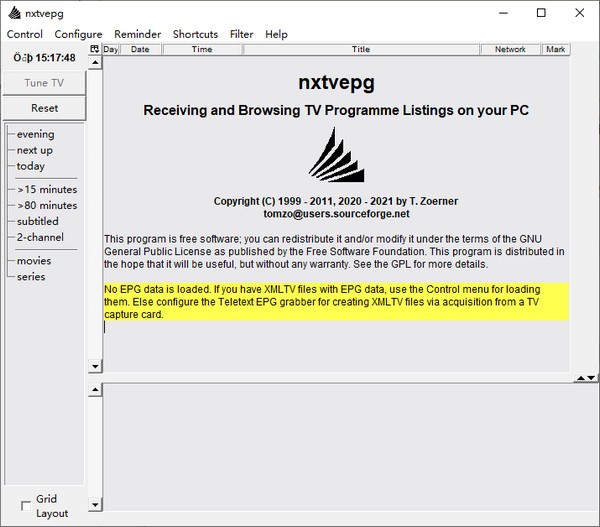Open the Help menu
Viewport: 600px width, 527px height.
point(276,34)
